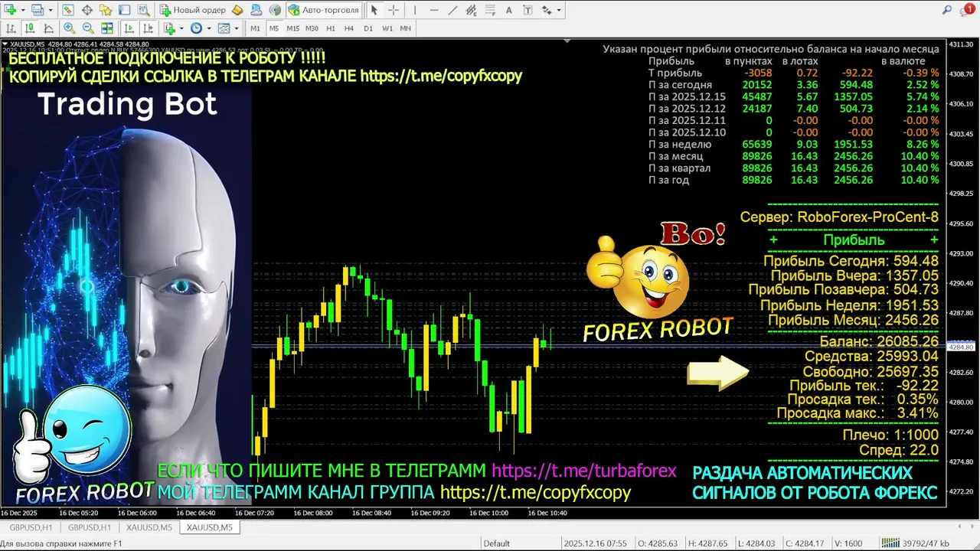Open the chart templates icon
The width and height of the screenshot is (980, 551).
224,28
